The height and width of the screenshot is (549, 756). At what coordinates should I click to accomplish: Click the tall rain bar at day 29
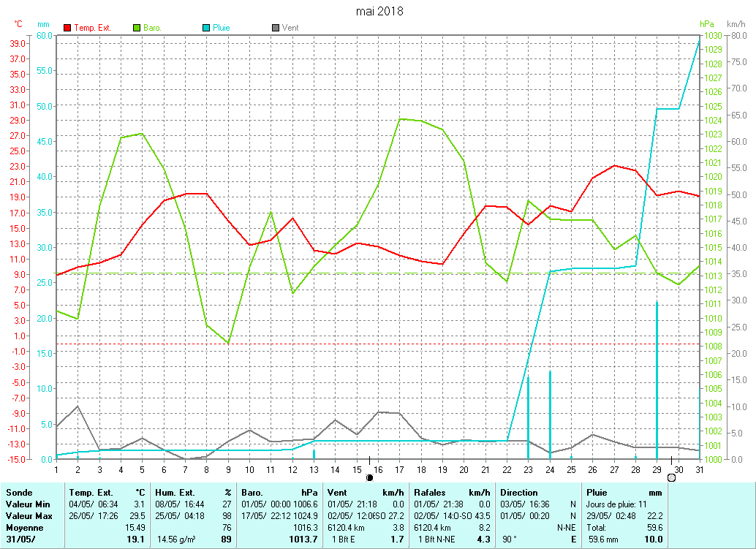657,380
